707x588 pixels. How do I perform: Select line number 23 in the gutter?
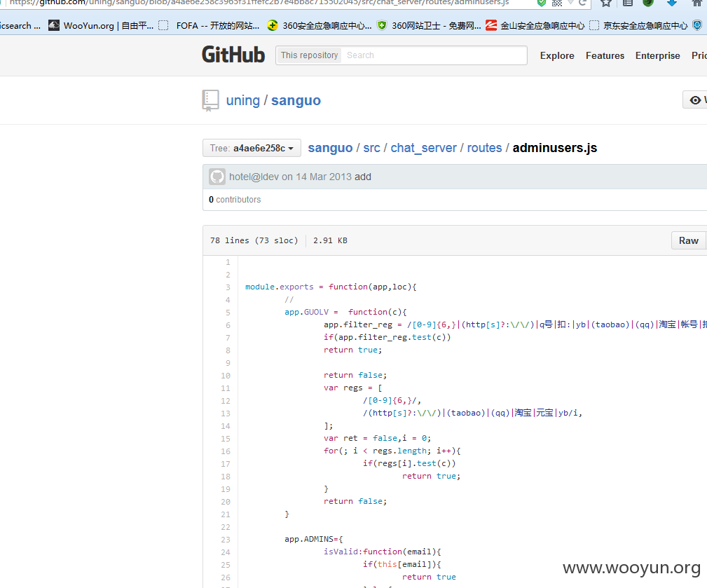click(226, 540)
